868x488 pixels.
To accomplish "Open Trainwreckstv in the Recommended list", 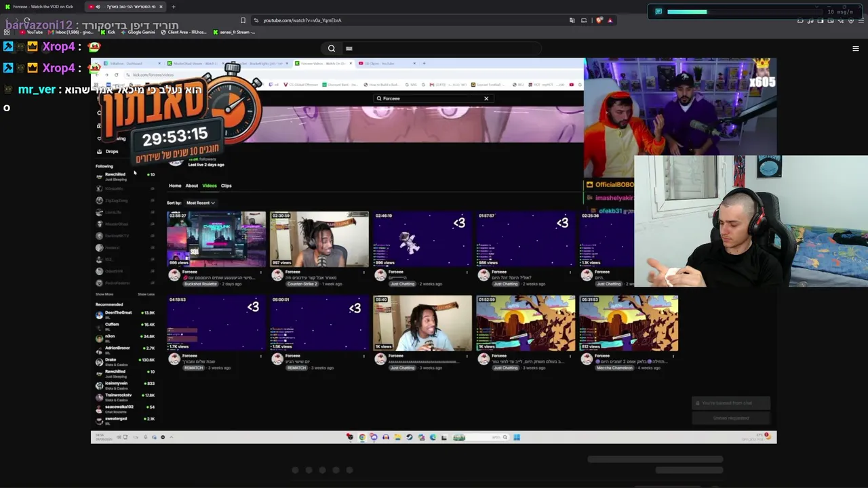I will 125,396.
